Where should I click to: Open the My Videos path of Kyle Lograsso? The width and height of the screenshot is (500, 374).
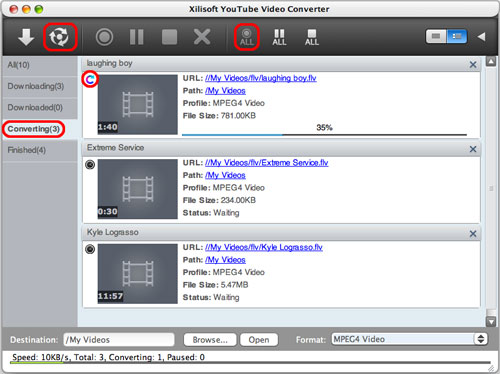point(225,260)
